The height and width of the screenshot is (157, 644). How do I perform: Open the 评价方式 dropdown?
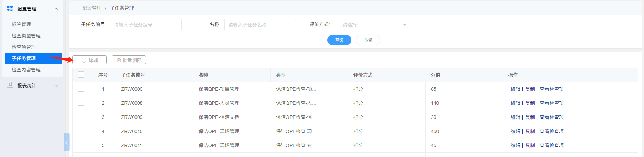[374, 24]
